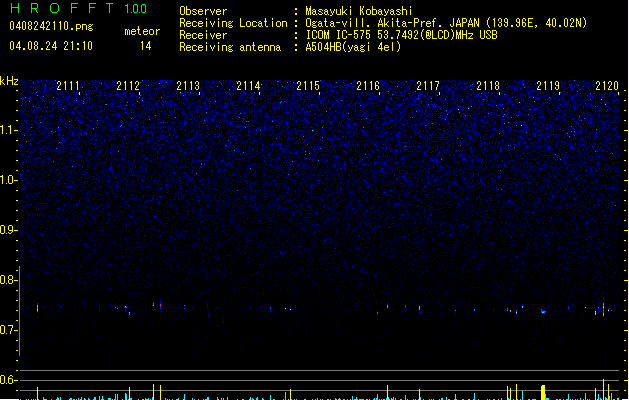This screenshot has height=400, width=629.
Task: Click the 2117 time axis marker
Action: tap(428, 85)
